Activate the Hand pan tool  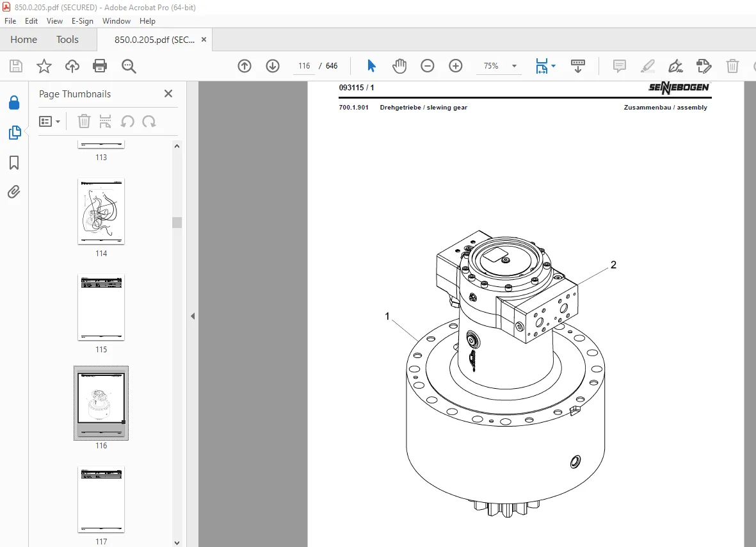(x=399, y=66)
